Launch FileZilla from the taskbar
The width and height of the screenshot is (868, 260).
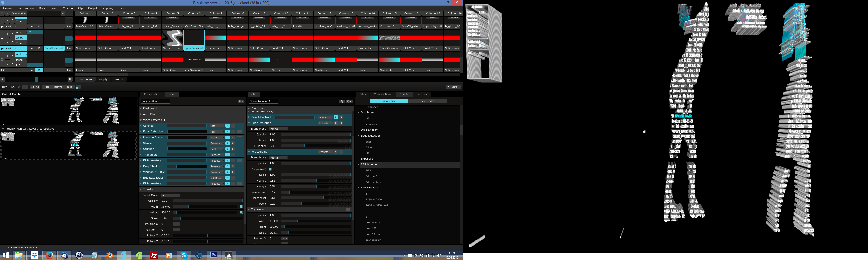tap(154, 255)
